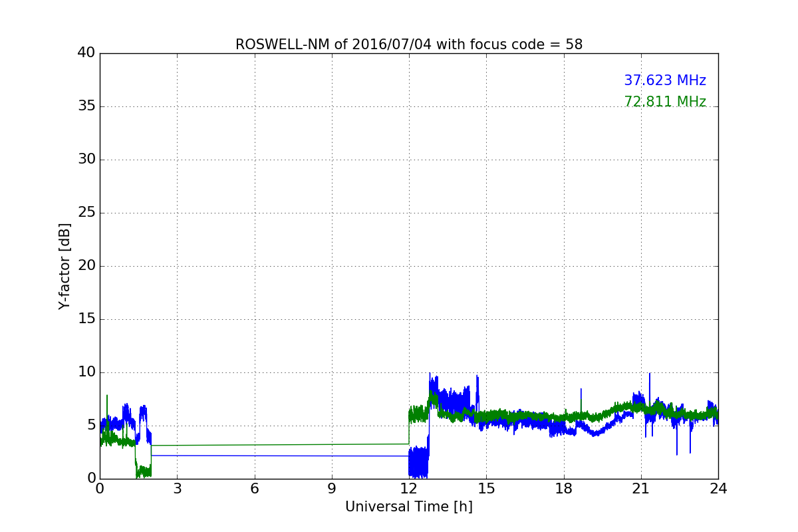
Task: Click x-axis tick label 3
Action: point(177,488)
